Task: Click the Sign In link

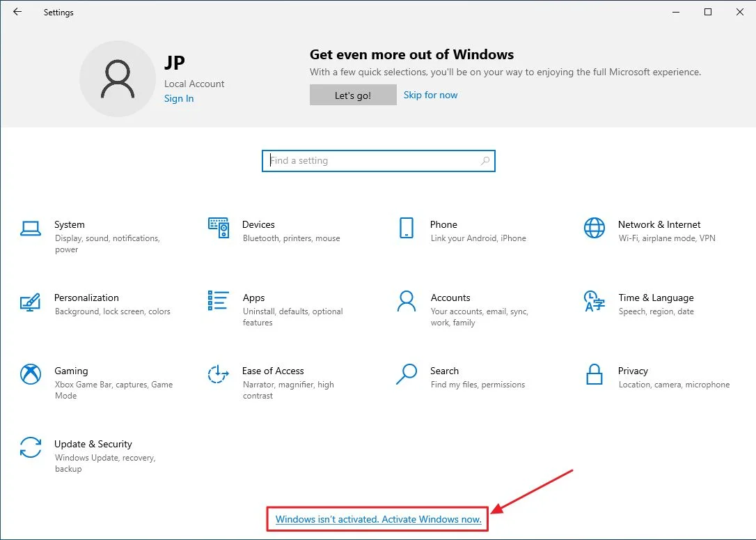Action: coord(179,98)
